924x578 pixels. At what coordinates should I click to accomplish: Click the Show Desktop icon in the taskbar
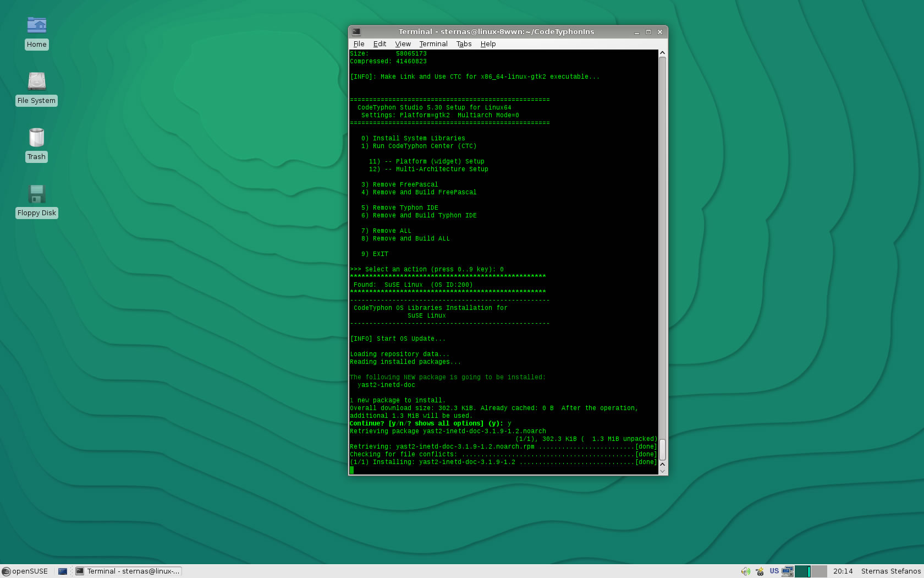pyautogui.click(x=63, y=571)
